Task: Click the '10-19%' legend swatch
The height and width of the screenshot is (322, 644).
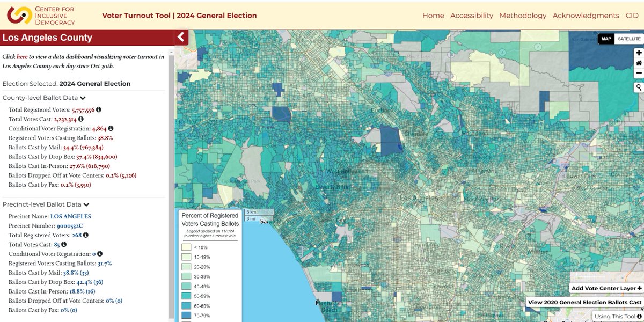Action: [186, 257]
